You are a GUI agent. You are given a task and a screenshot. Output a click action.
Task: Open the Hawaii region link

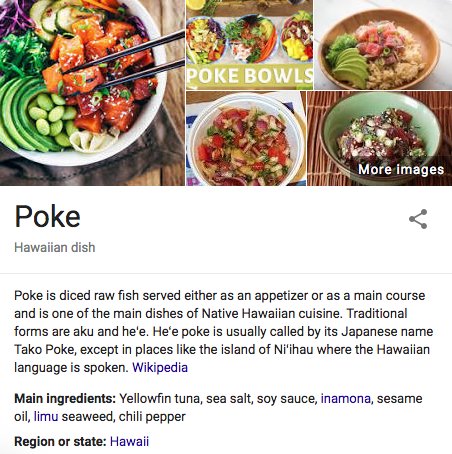(129, 441)
